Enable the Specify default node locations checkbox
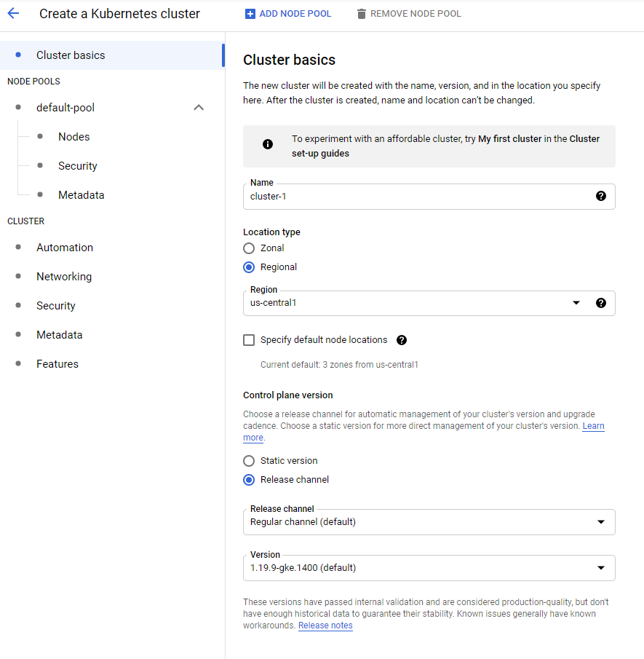Screen dimensions: 644x659 click(x=249, y=340)
